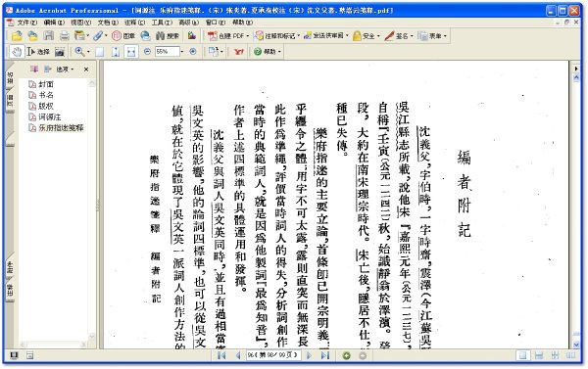The height and width of the screenshot is (369, 588).
Task: Select the Snapshot camera tool
Action: (x=60, y=52)
